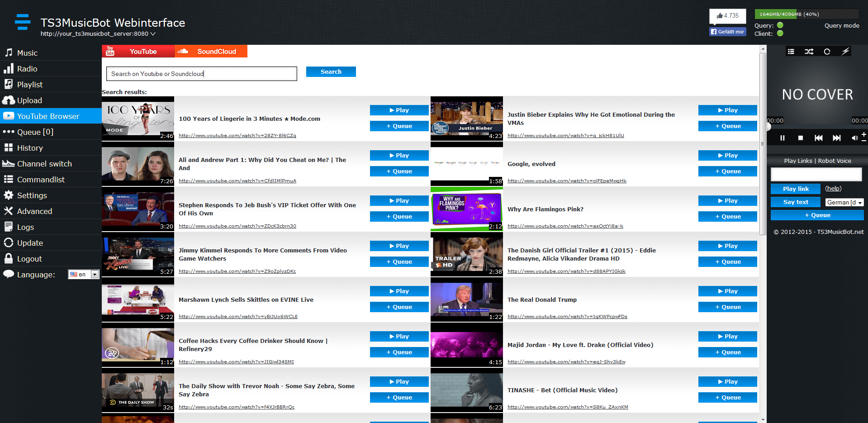The height and width of the screenshot is (423, 868).
Task: Open the German voice dropdown
Action: 844,202
